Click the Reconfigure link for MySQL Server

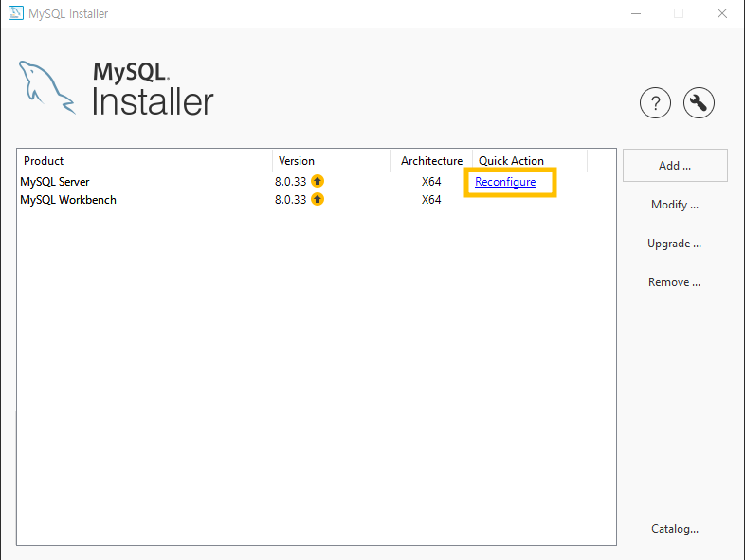[x=505, y=182]
